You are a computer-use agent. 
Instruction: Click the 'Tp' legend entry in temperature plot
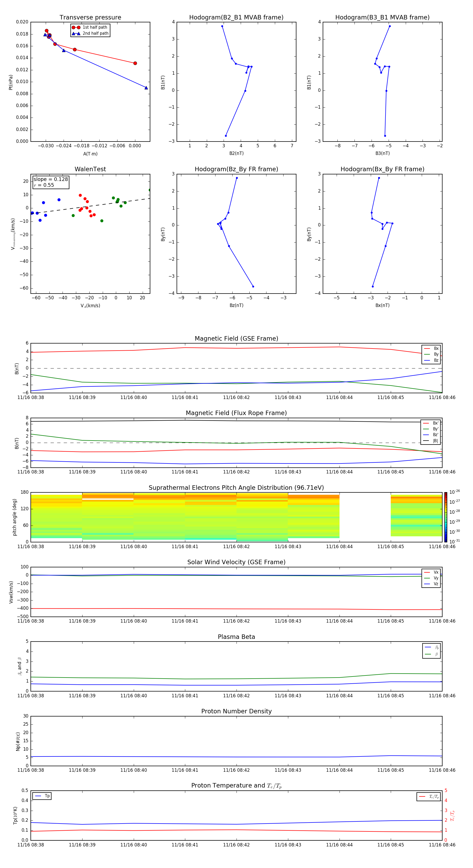pyautogui.click(x=42, y=796)
